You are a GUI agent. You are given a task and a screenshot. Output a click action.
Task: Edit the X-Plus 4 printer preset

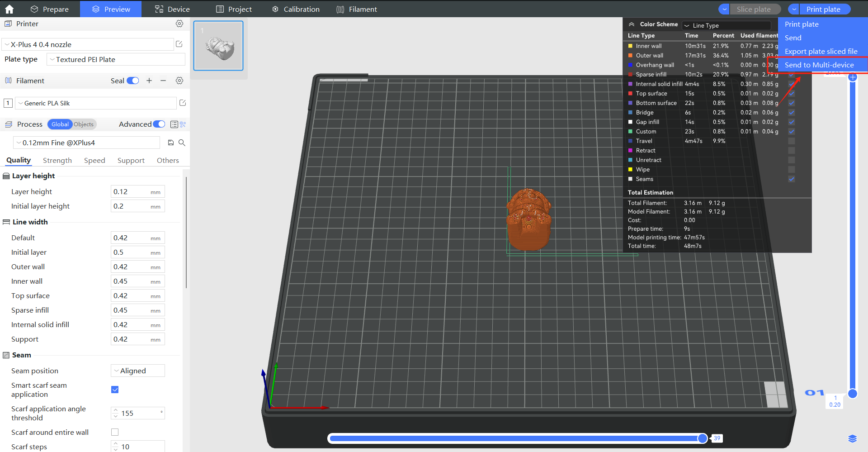[179, 44]
